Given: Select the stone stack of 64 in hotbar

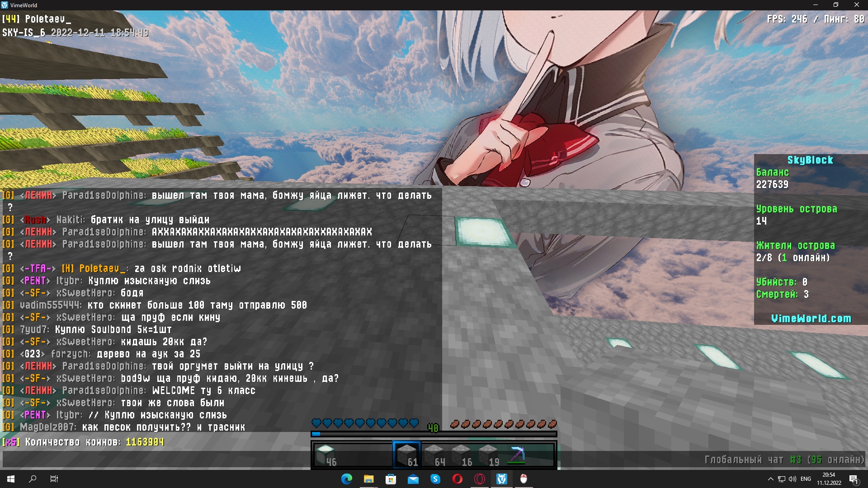Looking at the screenshot, I should click(x=434, y=455).
